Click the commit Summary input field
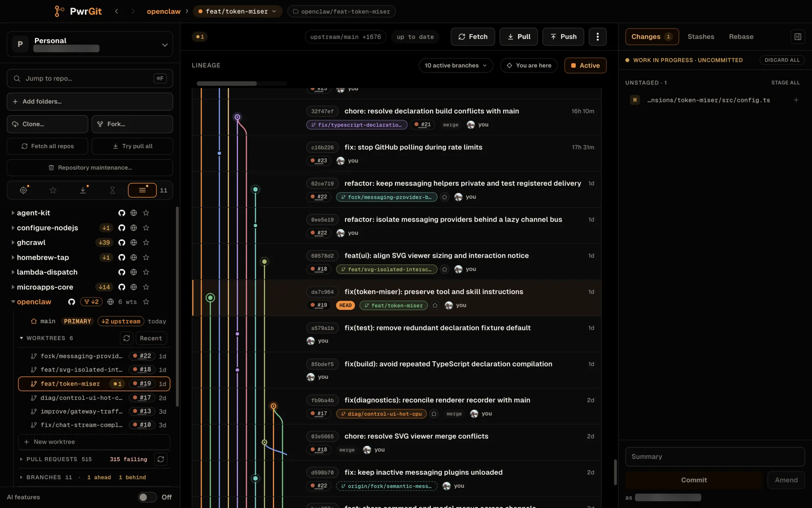 [x=715, y=457]
